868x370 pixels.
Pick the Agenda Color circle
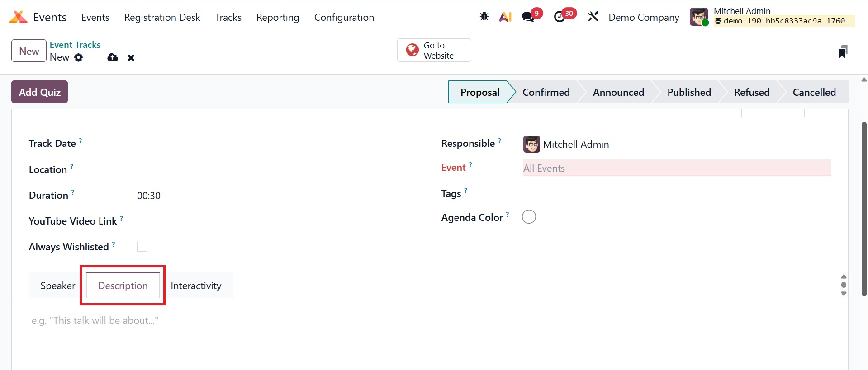click(529, 217)
